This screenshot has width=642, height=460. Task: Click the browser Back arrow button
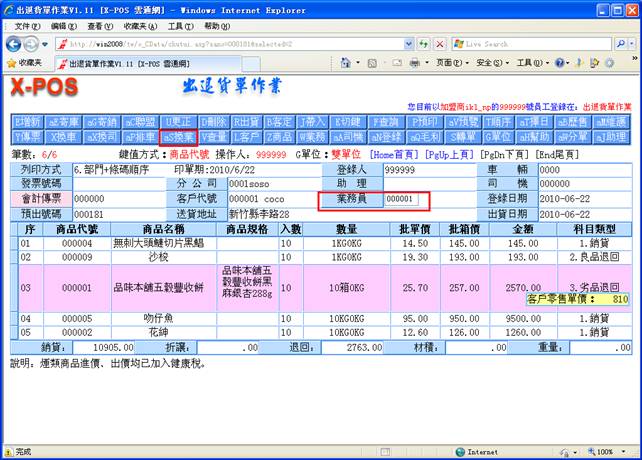coord(14,44)
